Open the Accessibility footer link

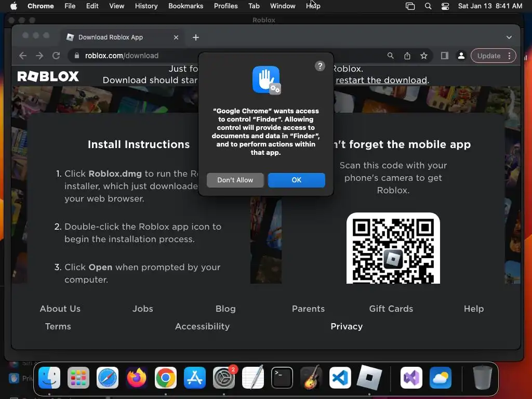202,326
